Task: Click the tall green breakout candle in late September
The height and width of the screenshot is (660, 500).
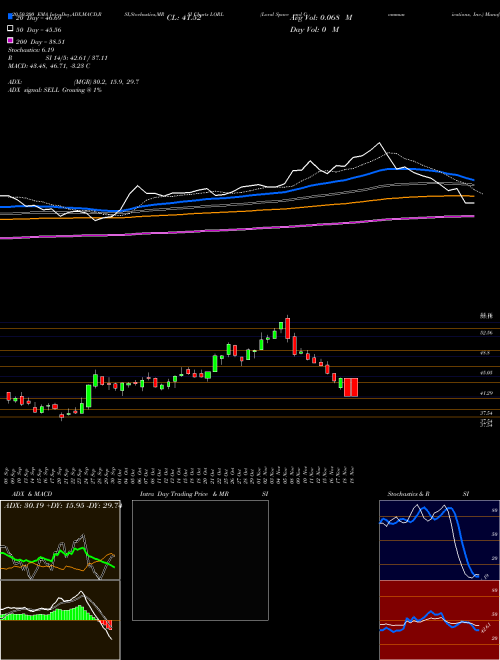Action: click(x=89, y=396)
